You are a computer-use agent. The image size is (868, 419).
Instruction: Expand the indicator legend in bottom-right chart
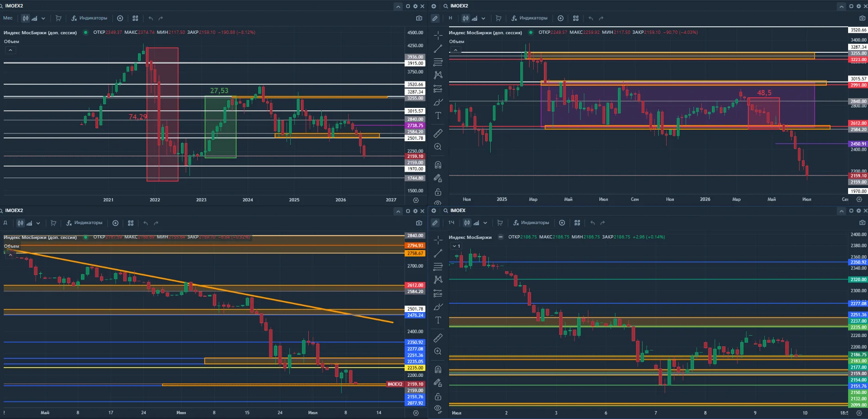tap(456, 246)
